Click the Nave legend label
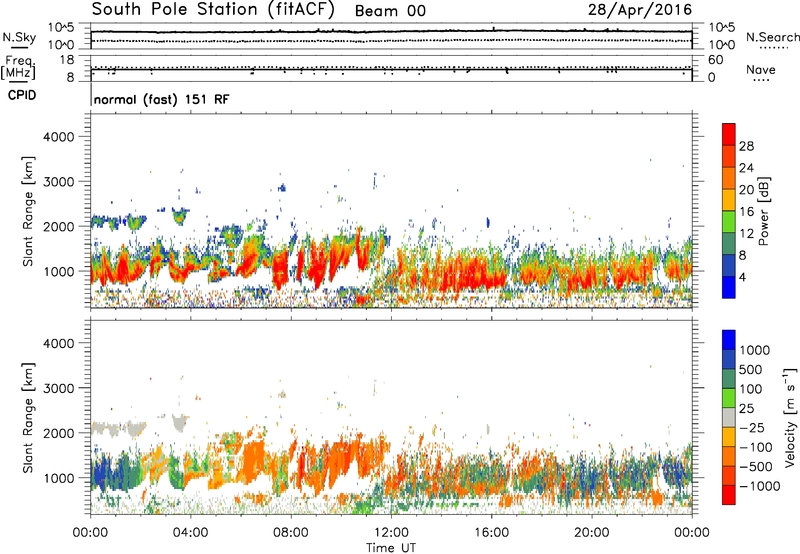The image size is (800, 554). point(761,69)
